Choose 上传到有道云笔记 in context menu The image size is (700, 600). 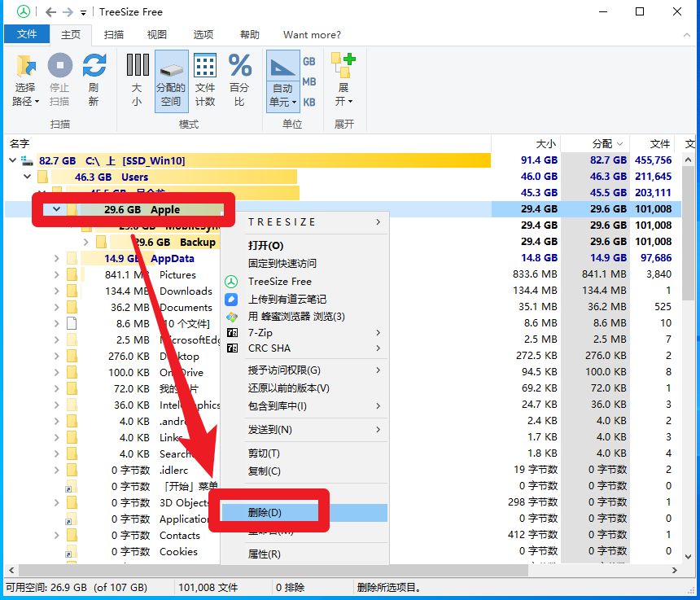pos(305,299)
